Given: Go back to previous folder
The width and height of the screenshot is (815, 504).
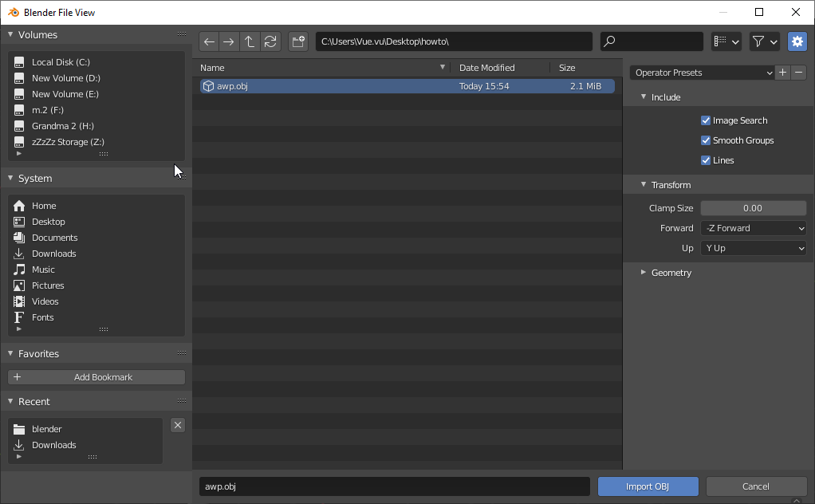Looking at the screenshot, I should point(209,41).
